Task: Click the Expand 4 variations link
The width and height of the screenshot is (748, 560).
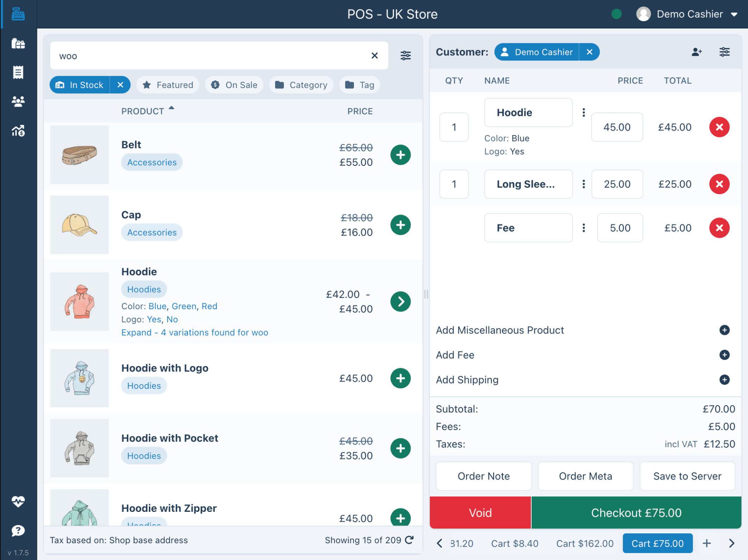Action: (194, 332)
